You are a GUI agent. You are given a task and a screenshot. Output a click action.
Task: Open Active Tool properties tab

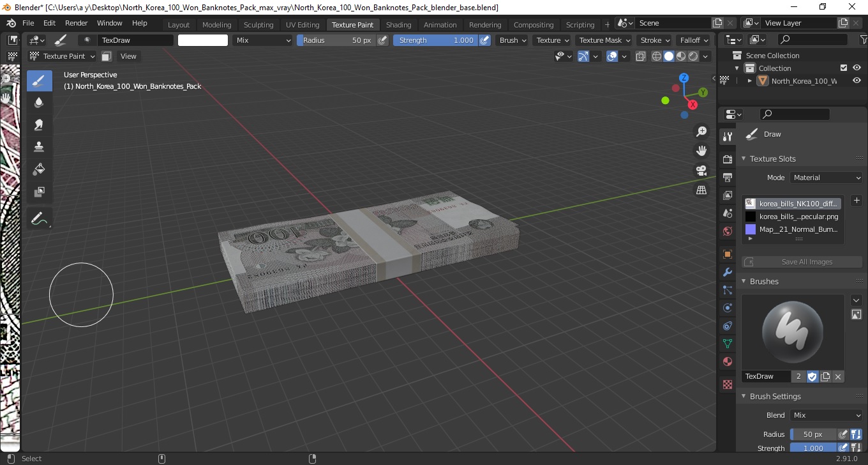click(727, 136)
